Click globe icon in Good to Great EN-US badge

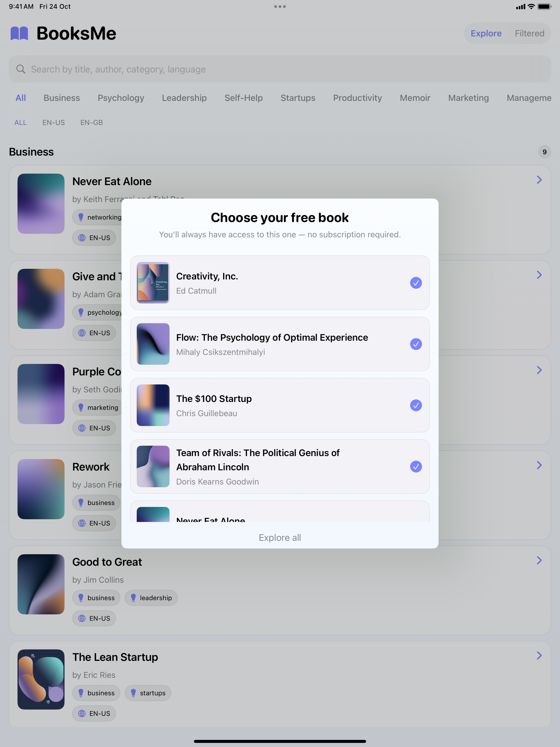pyautogui.click(x=82, y=618)
